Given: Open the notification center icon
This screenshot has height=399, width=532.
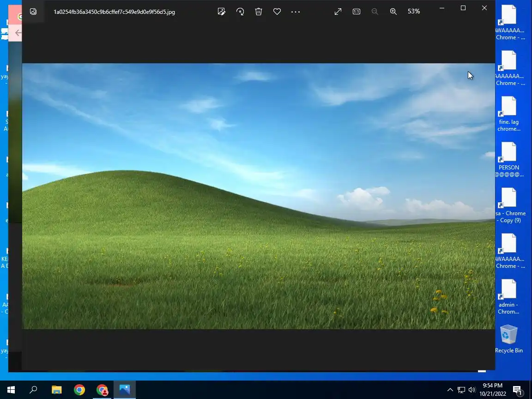Looking at the screenshot, I should tap(517, 390).
